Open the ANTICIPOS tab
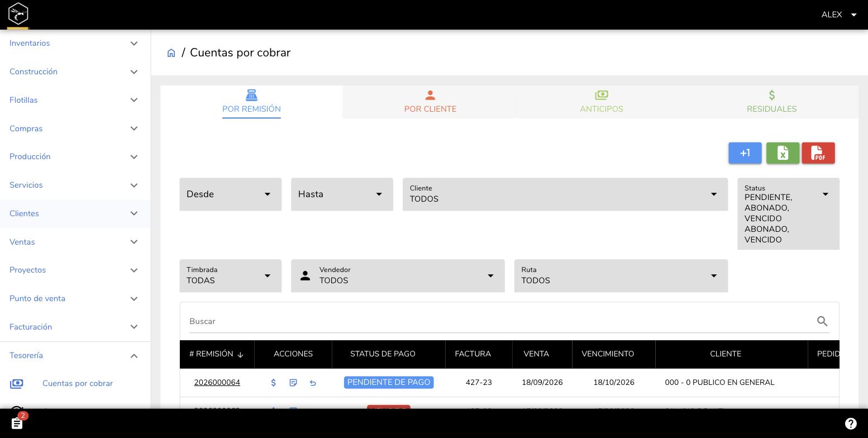Image resolution: width=868 pixels, height=438 pixels. tap(602, 102)
